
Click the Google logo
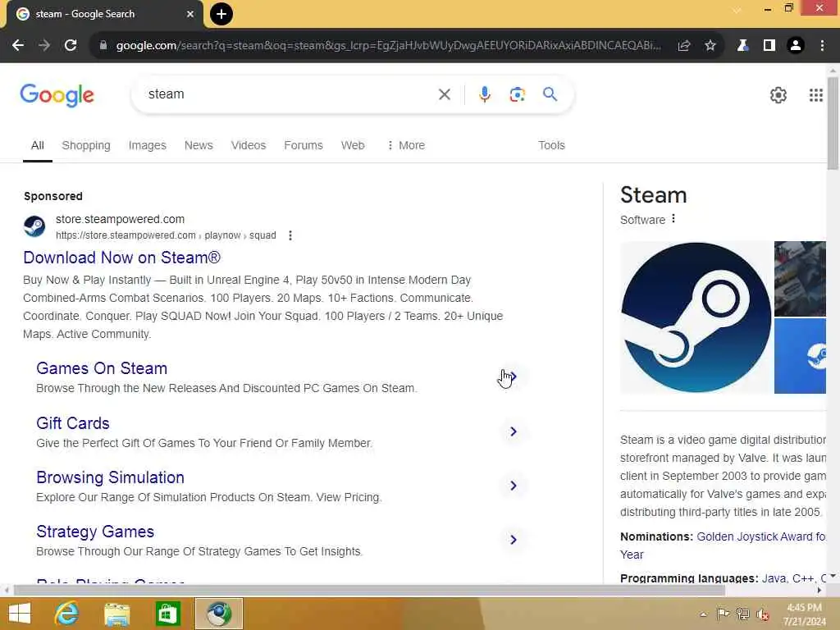pyautogui.click(x=57, y=96)
